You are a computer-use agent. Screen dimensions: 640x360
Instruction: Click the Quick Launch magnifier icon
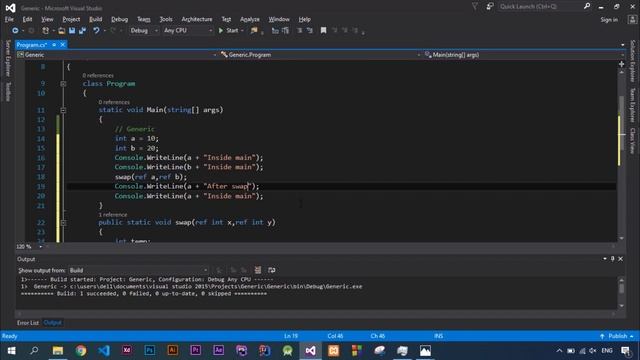point(587,6)
